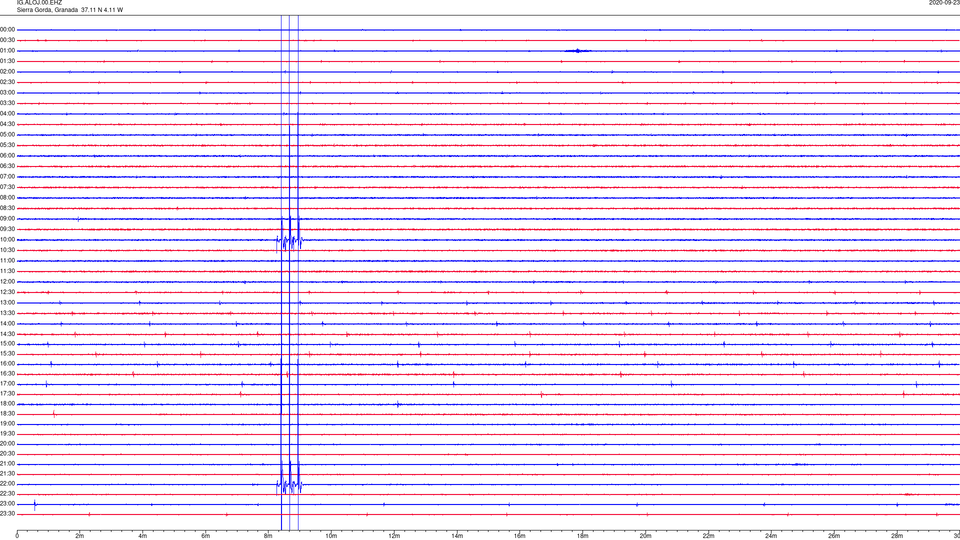This screenshot has height=540, width=960.
Task: Select the 08:30 trace time label
Action: click(x=8, y=208)
